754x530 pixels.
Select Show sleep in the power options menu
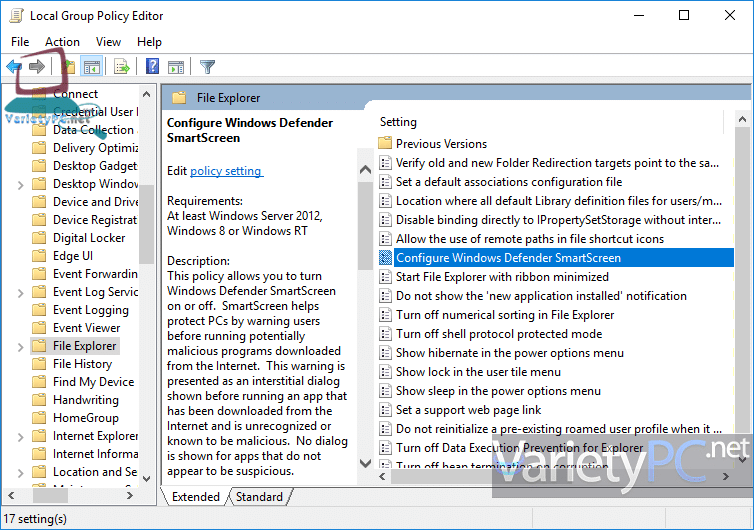coord(498,391)
